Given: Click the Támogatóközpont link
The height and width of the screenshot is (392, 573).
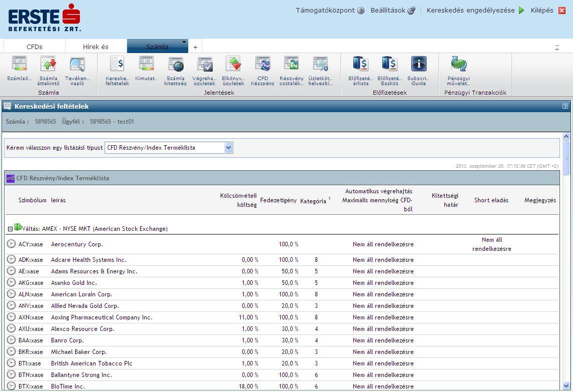Looking at the screenshot, I should point(325,10).
